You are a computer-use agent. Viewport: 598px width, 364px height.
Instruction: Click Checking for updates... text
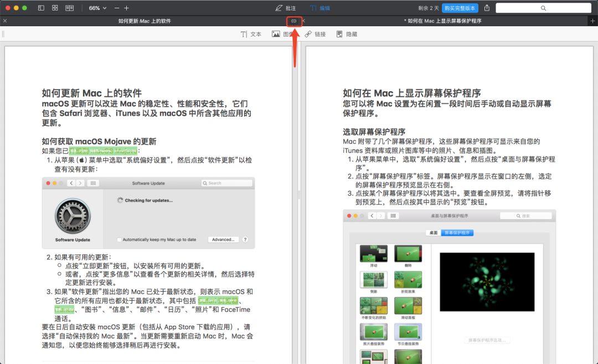(x=149, y=200)
